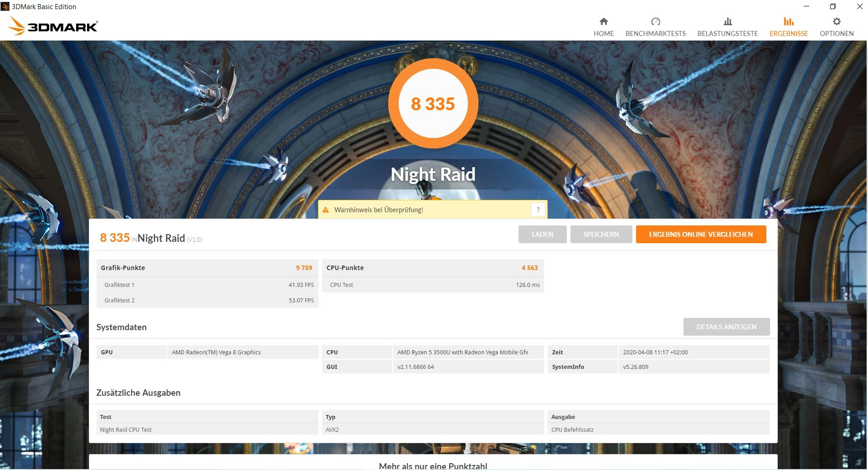Screen dimensions: 868x470
Task: Click the CPU-Punkte label
Action: [x=345, y=268]
